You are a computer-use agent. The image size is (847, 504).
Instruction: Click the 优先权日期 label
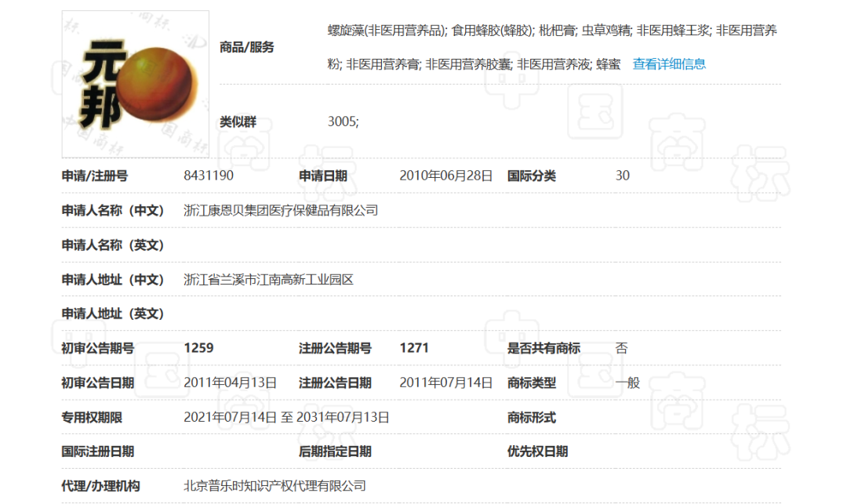coord(537,451)
